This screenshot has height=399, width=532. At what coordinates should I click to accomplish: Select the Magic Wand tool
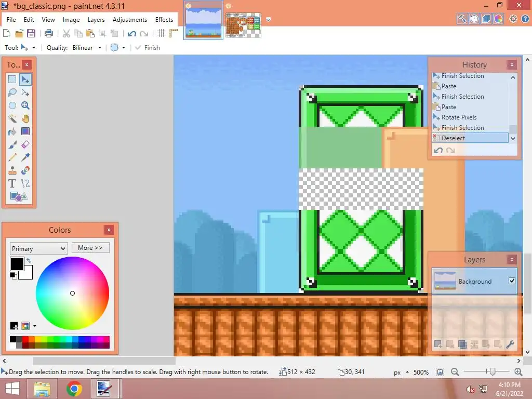(x=12, y=118)
